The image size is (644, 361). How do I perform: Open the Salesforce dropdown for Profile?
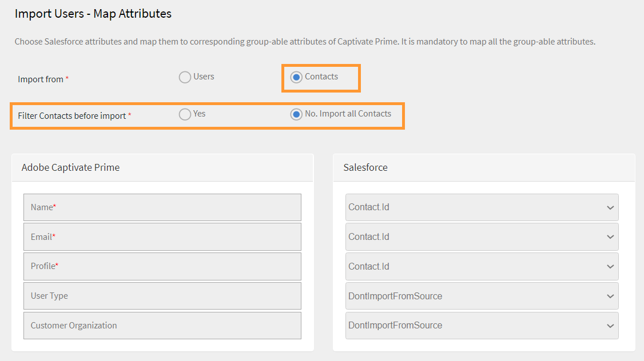pos(482,266)
